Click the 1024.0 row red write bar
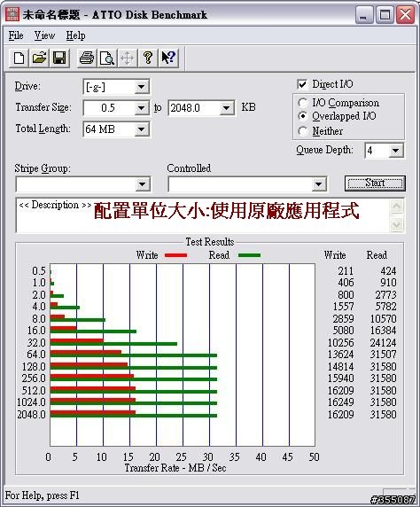The image size is (420, 507). tap(93, 401)
